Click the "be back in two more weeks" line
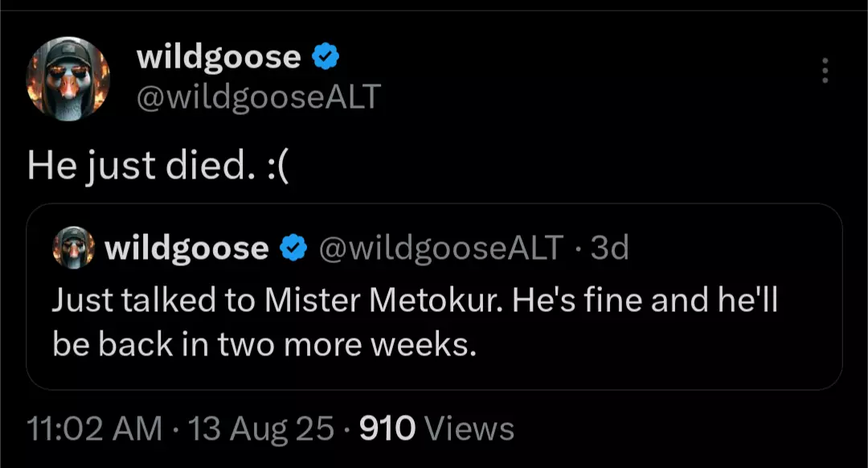868x468 pixels. pos(264,344)
